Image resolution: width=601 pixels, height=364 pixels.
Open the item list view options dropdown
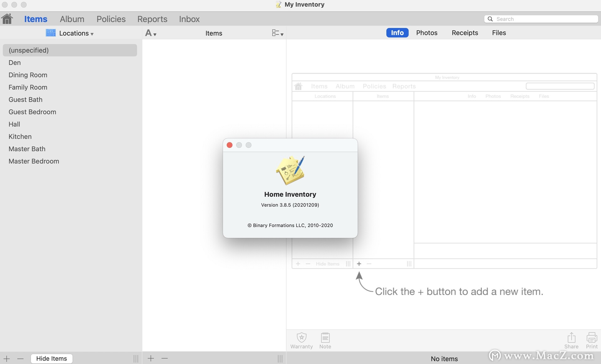(277, 33)
